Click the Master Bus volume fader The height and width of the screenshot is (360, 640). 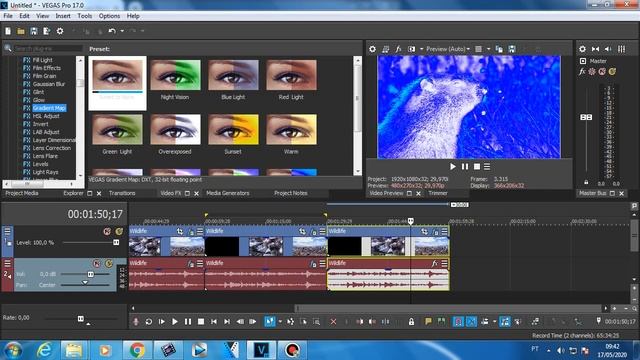[x=586, y=117]
